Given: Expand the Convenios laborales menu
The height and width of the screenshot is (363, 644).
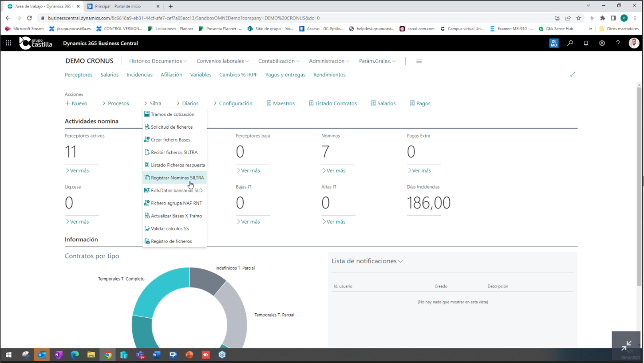Looking at the screenshot, I should point(222,61).
